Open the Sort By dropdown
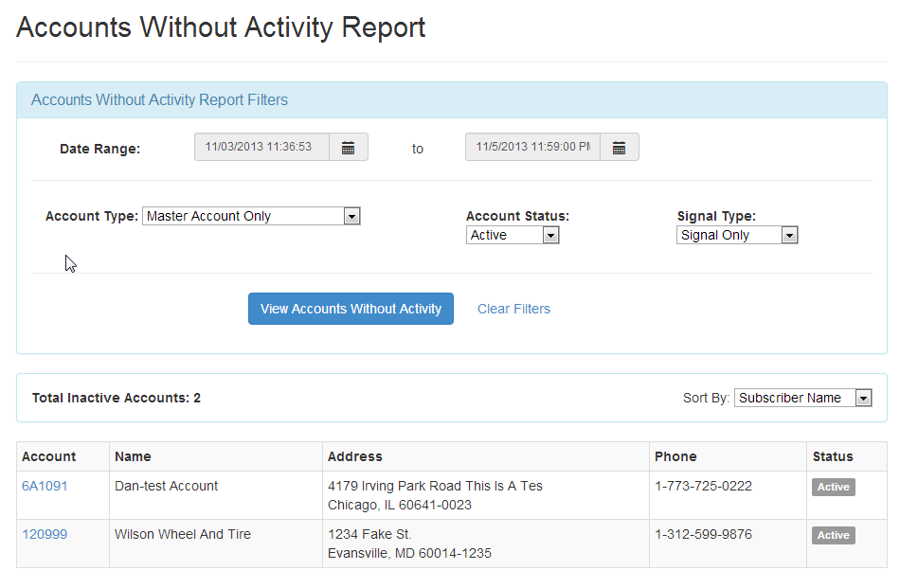Viewport: 918px width, 588px height. [803, 398]
